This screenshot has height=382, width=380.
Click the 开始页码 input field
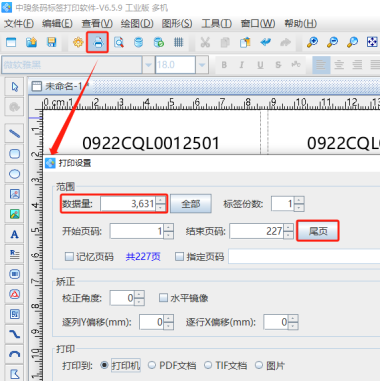[137, 231]
